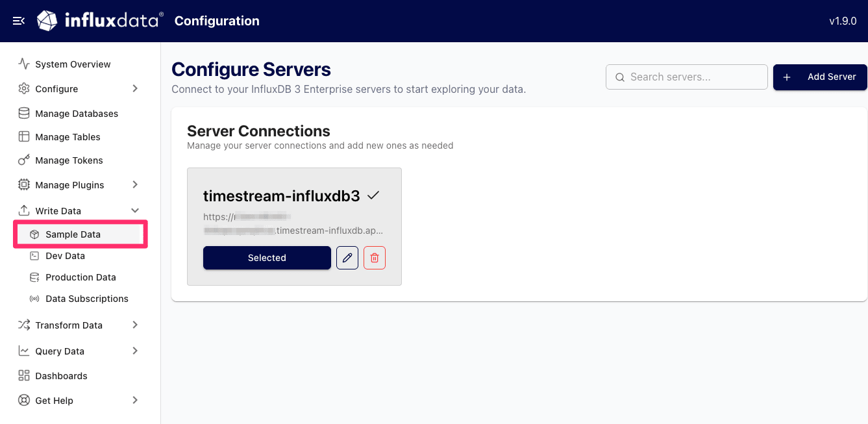
Task: Edit timestream-influxdb3 server with pencil icon
Action: coord(347,258)
